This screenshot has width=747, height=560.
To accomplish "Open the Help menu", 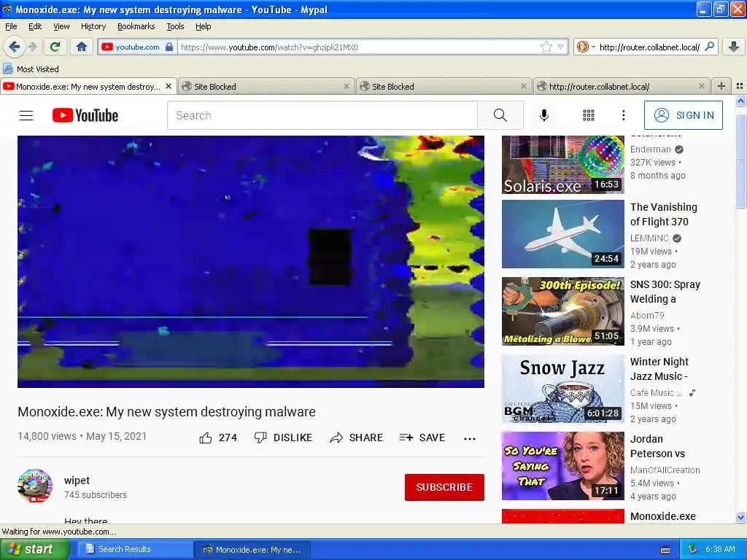I will click(x=203, y=26).
